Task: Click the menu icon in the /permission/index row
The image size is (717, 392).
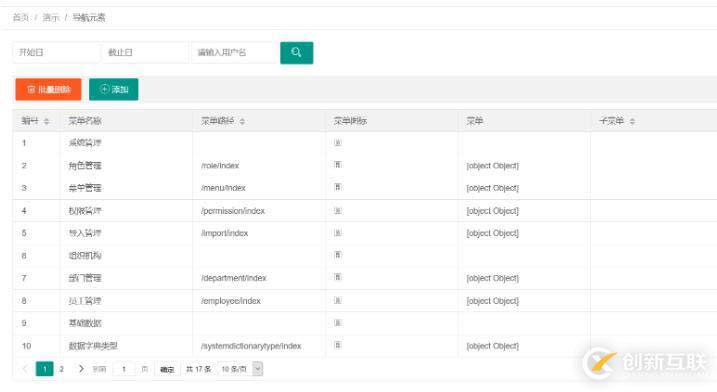Action: pyautogui.click(x=337, y=210)
